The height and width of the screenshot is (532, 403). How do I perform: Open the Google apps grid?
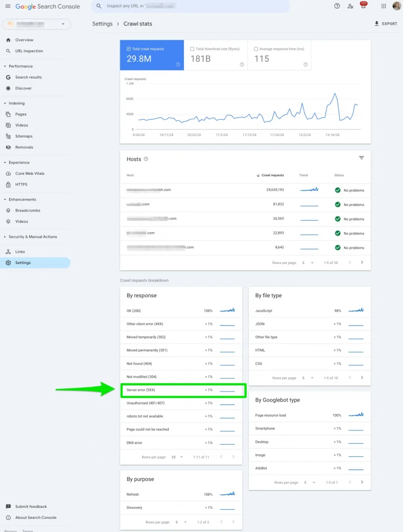pos(384,6)
